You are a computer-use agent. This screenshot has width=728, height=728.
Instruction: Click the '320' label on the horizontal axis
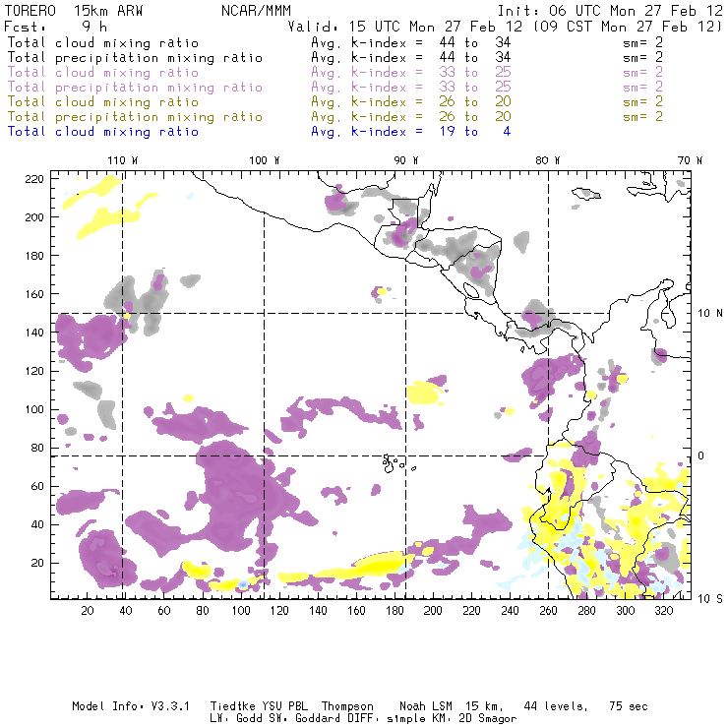663,611
